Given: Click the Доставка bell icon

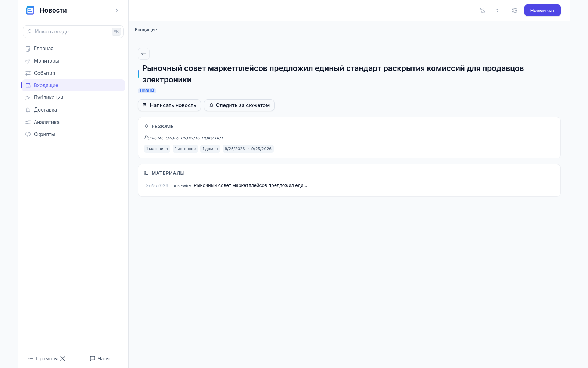Looking at the screenshot, I should click(28, 110).
